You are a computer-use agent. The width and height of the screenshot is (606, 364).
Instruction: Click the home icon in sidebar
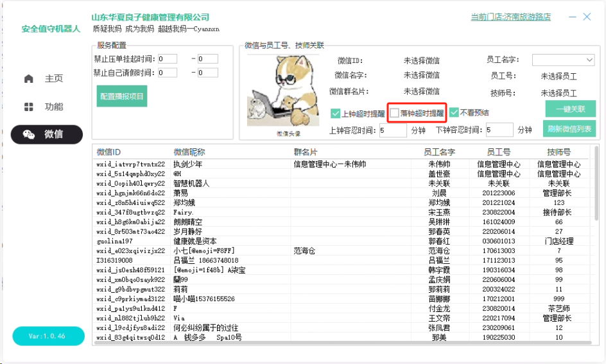[x=28, y=78]
